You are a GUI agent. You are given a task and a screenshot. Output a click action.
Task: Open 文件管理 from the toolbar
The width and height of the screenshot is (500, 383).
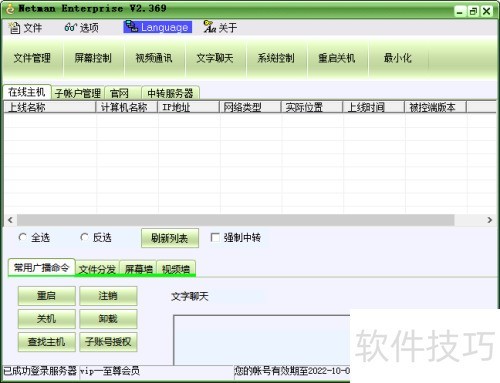click(x=32, y=58)
